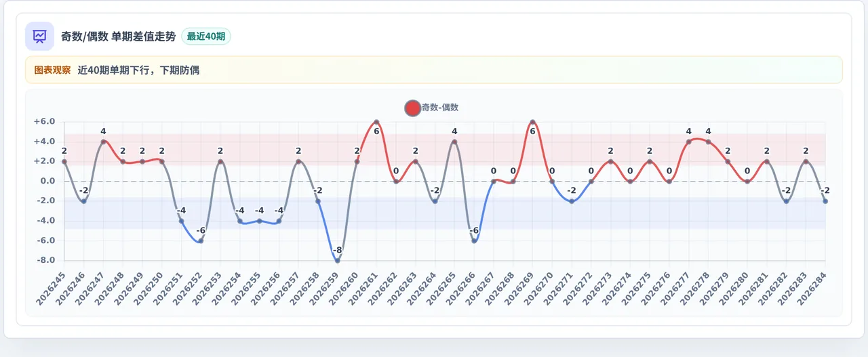Image resolution: width=868 pixels, height=357 pixels.
Task: Click the +6.0 y-axis label
Action: tap(44, 122)
